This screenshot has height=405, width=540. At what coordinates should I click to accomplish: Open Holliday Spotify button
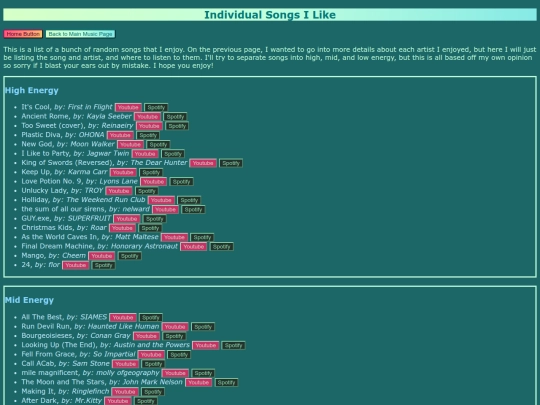click(x=189, y=200)
